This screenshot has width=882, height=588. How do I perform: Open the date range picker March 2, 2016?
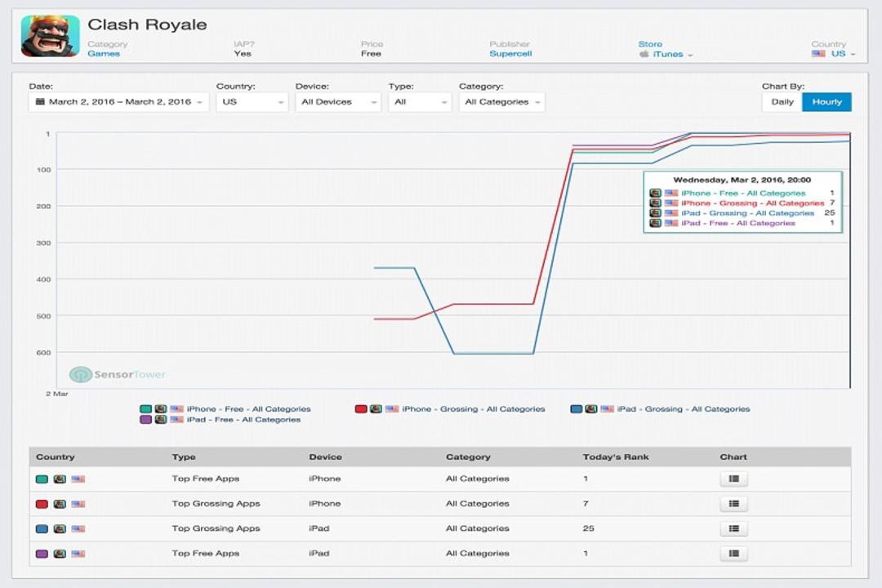118,102
